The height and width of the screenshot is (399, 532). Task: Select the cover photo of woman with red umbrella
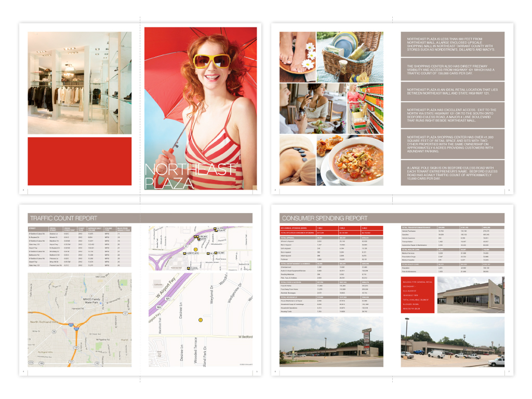tap(201, 108)
